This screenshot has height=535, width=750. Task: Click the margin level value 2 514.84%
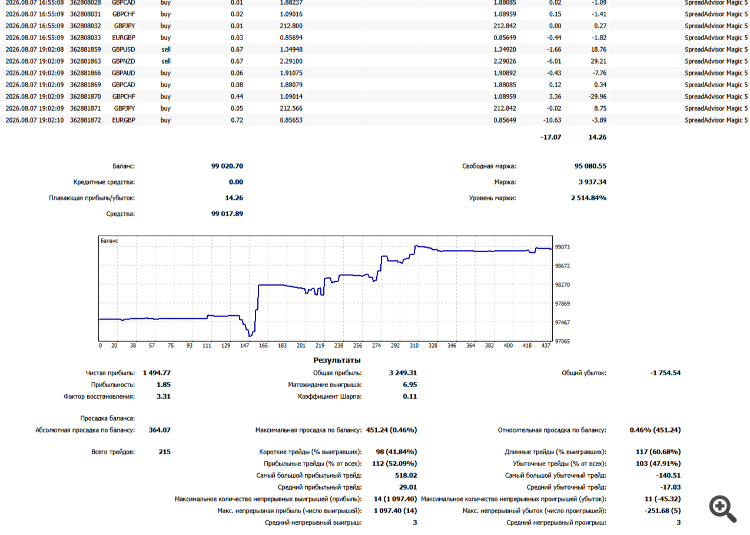pos(588,197)
